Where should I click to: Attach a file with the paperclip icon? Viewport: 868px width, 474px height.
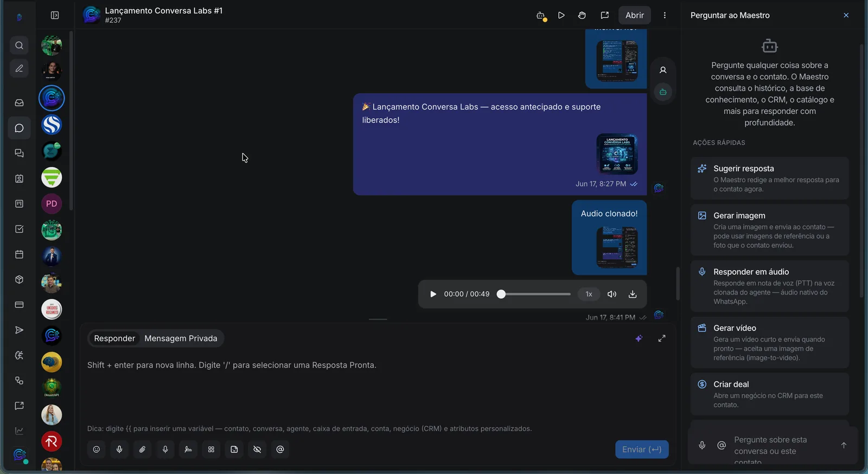(142, 449)
